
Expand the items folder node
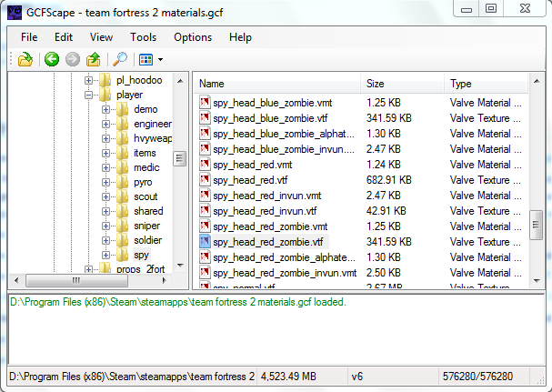pyautogui.click(x=105, y=153)
